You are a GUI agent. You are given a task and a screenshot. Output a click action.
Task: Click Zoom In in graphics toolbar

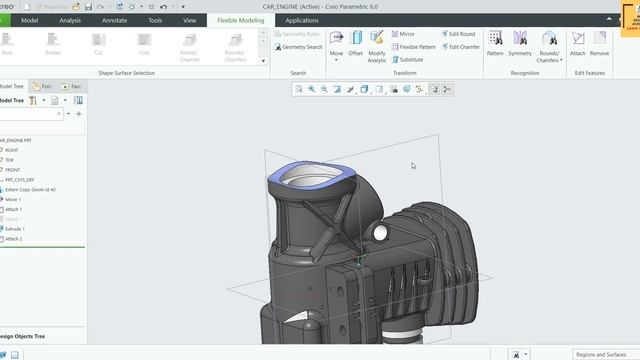click(x=312, y=89)
